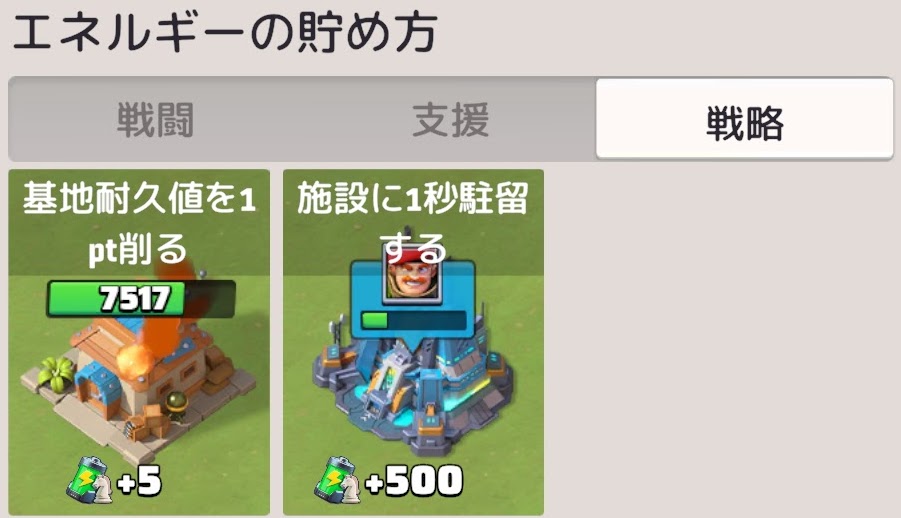Switch to the 戦闘 tab
This screenshot has height=518, width=901.
coord(155,119)
